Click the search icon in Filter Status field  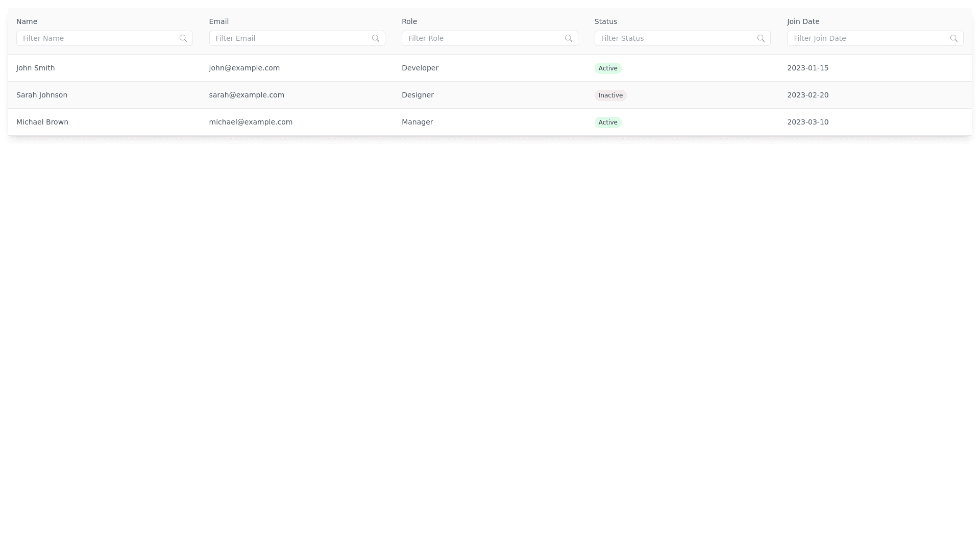(761, 38)
